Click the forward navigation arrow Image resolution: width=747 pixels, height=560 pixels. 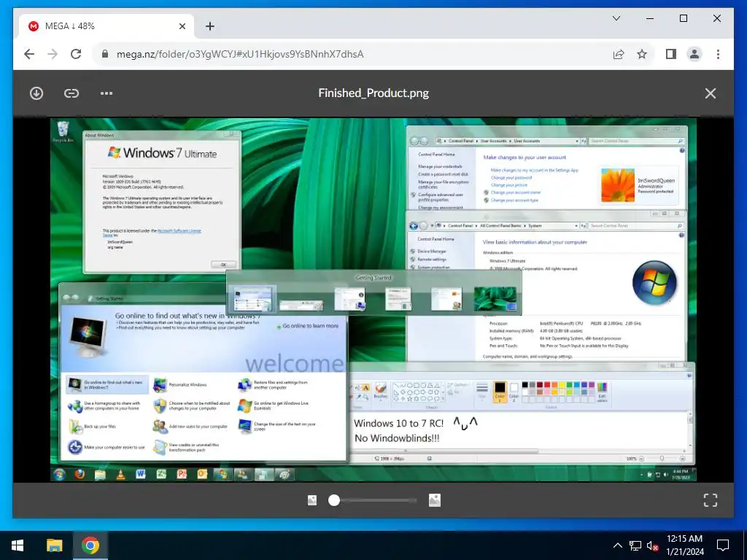53,54
